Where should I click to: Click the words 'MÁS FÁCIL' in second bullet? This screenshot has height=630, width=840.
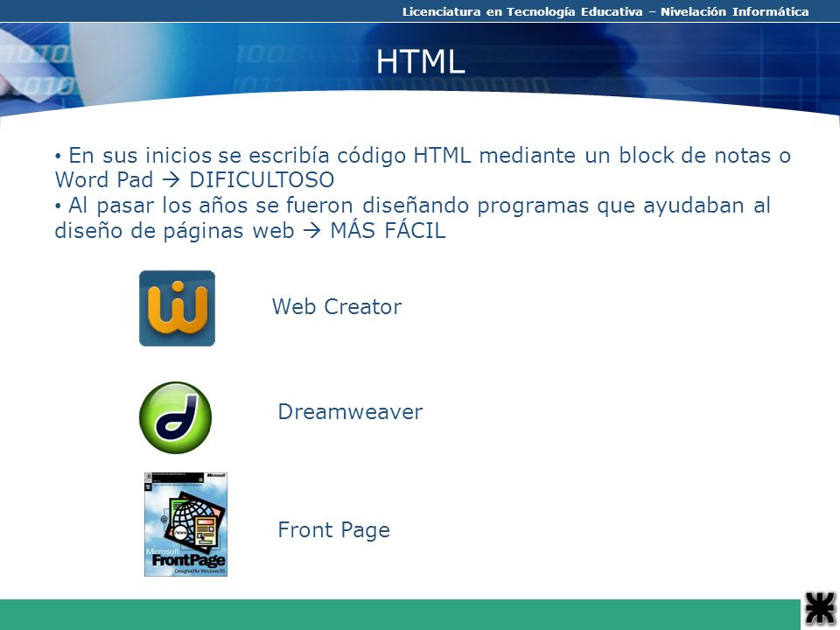click(388, 231)
